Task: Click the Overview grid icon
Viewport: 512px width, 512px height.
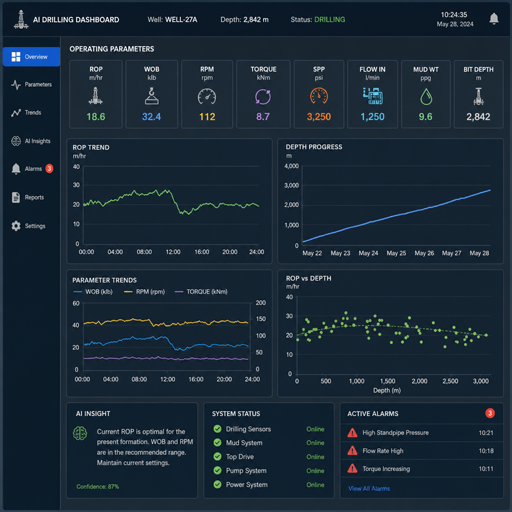Action: tap(16, 57)
